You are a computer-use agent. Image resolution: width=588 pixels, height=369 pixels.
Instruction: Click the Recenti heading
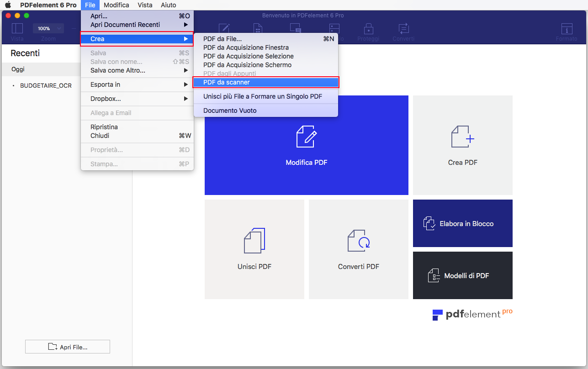click(25, 53)
